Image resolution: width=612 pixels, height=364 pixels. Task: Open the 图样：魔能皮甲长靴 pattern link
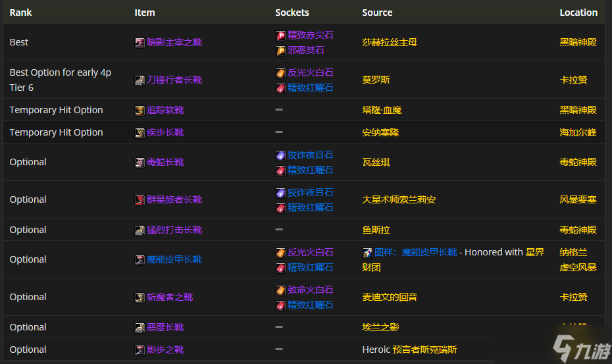415,252
